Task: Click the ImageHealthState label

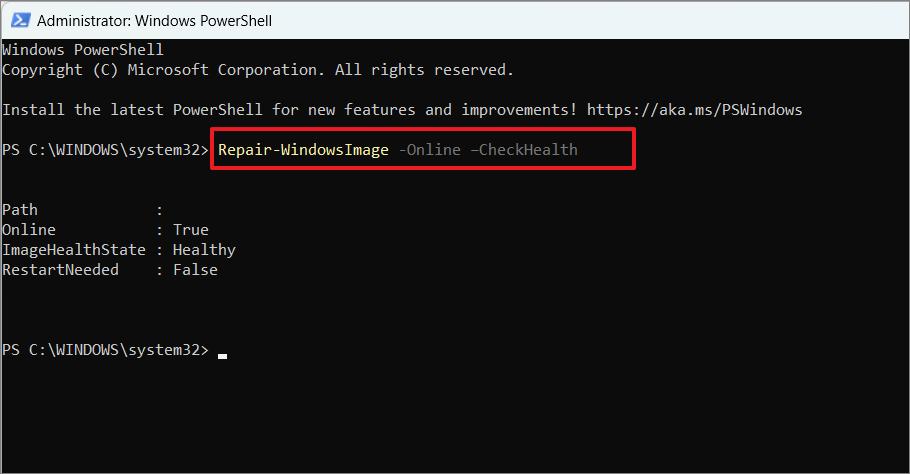Action: pyautogui.click(x=74, y=250)
